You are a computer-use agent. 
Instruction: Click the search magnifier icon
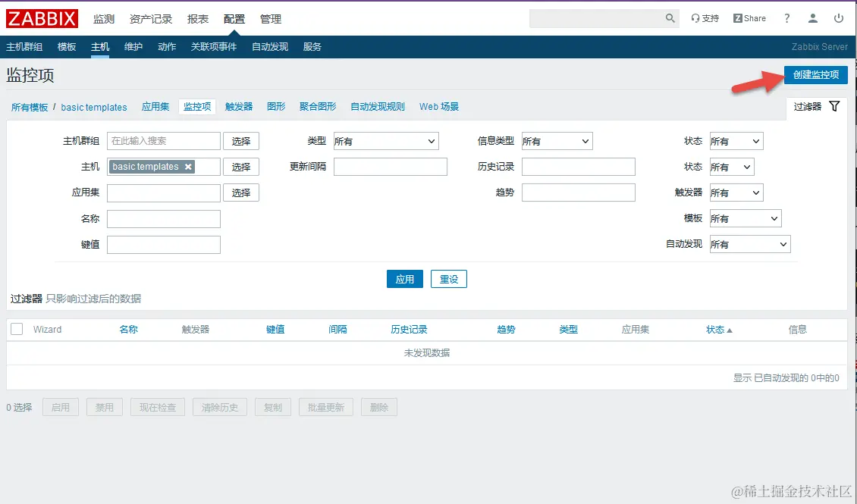point(669,17)
